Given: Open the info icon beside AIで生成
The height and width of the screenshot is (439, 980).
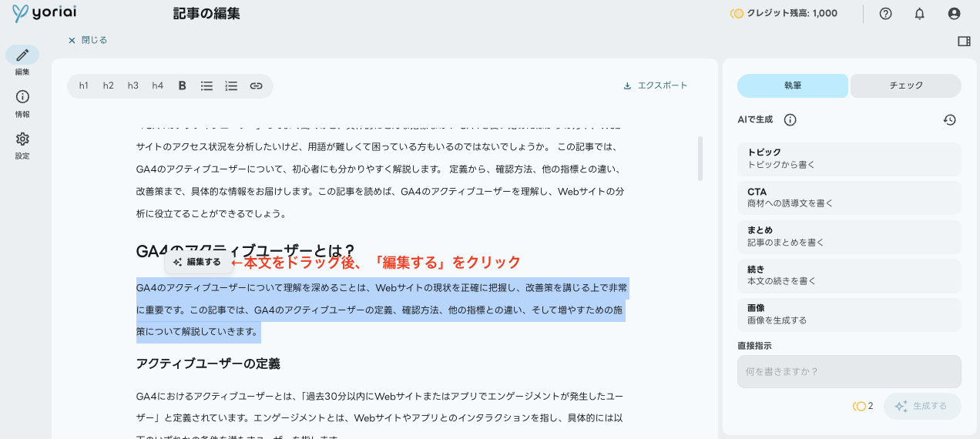Looking at the screenshot, I should pos(790,119).
